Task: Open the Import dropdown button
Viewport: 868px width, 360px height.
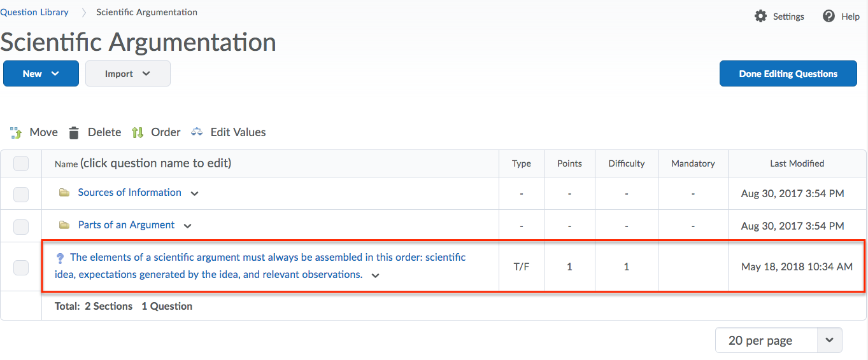Action: tap(128, 74)
